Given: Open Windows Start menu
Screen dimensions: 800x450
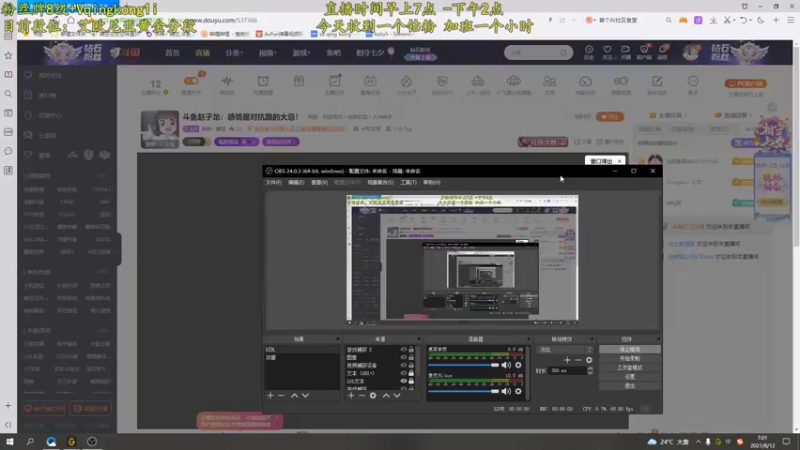Looking at the screenshot, I should pos(10,441).
